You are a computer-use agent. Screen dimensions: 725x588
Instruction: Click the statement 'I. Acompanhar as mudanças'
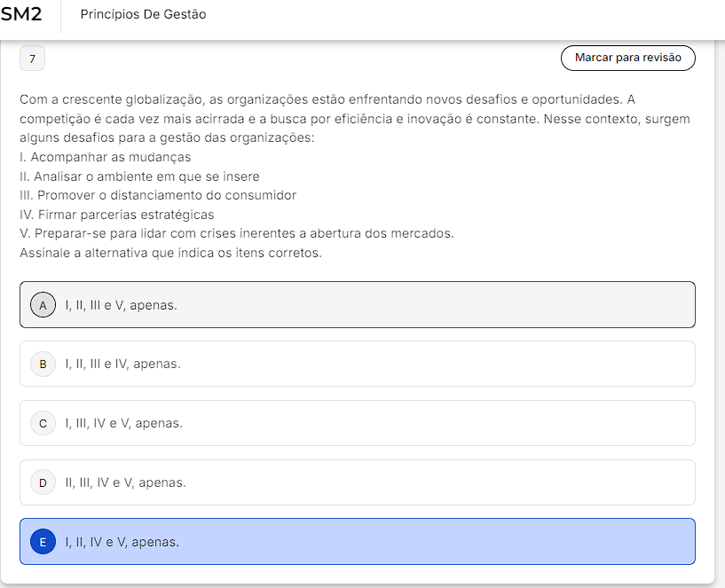[106, 157]
